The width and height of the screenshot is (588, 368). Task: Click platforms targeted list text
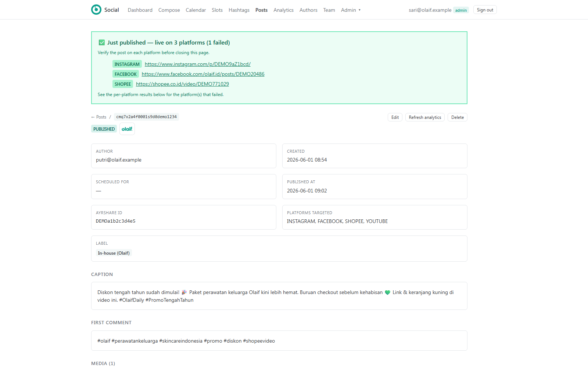click(337, 221)
